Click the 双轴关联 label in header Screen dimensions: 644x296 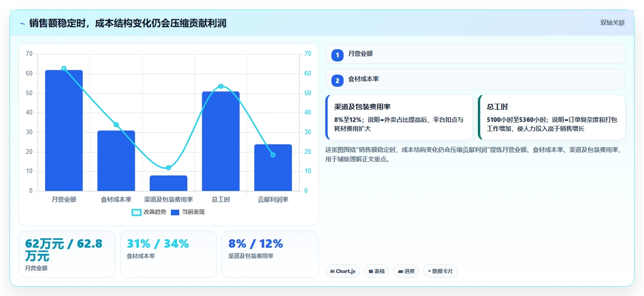click(612, 23)
